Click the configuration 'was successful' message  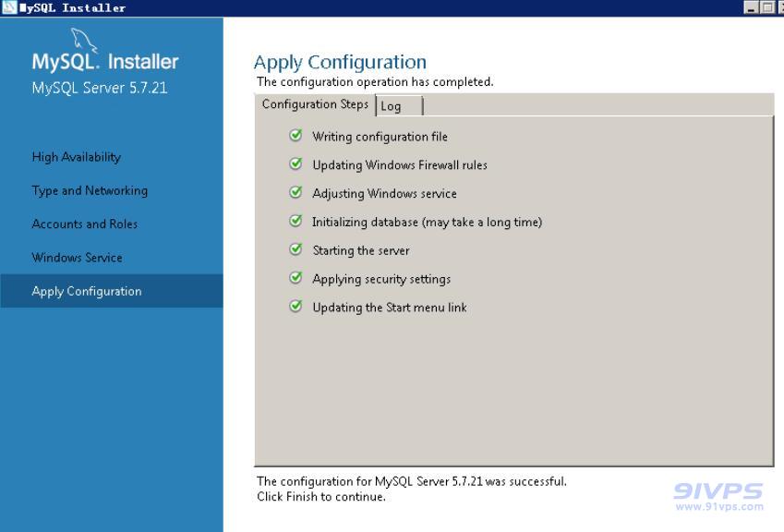(412, 481)
